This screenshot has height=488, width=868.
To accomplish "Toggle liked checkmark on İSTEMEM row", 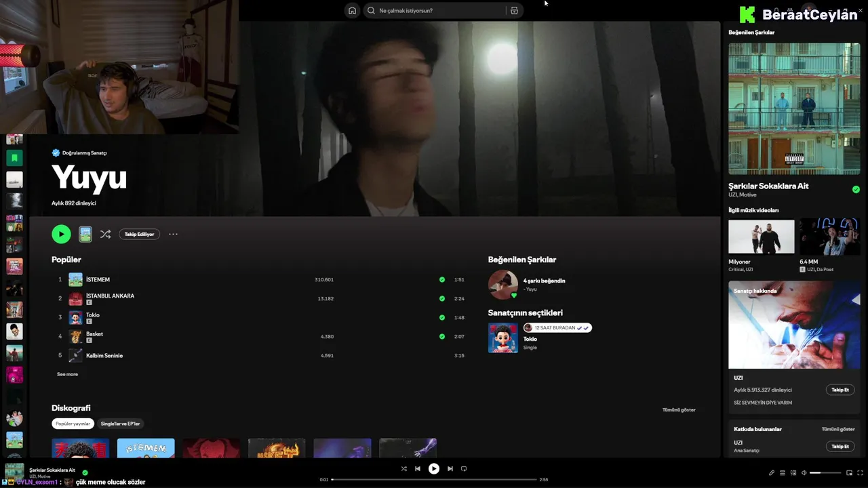I will click(x=442, y=279).
